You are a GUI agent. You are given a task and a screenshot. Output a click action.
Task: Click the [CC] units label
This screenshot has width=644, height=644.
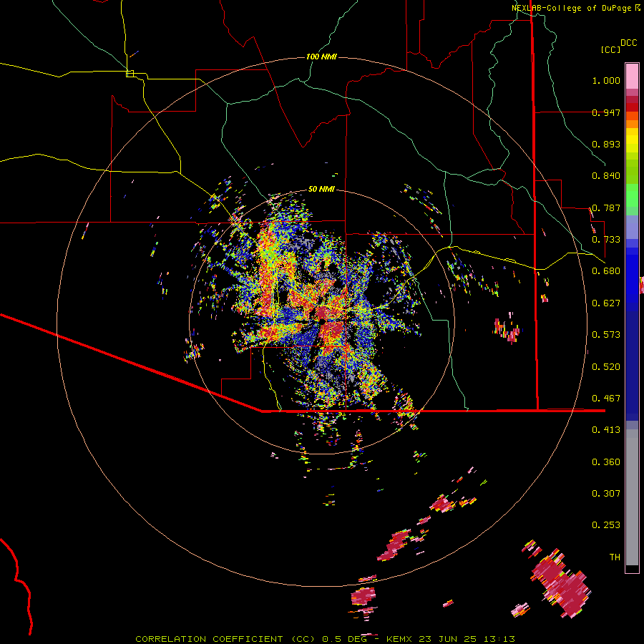coord(611,49)
